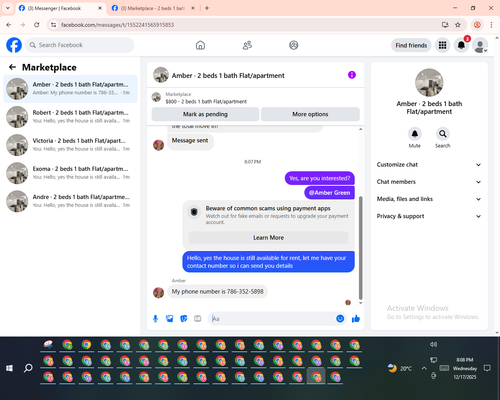
Task: Switch to Marketplace - 2 beds tab
Action: [x=153, y=8]
